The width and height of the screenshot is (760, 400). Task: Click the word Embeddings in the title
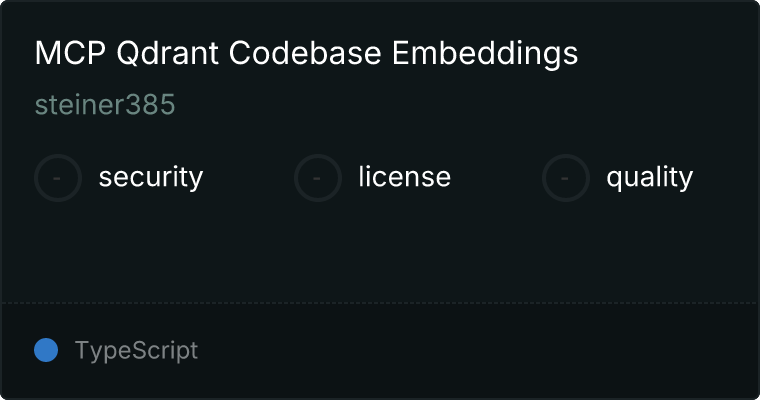(x=485, y=53)
